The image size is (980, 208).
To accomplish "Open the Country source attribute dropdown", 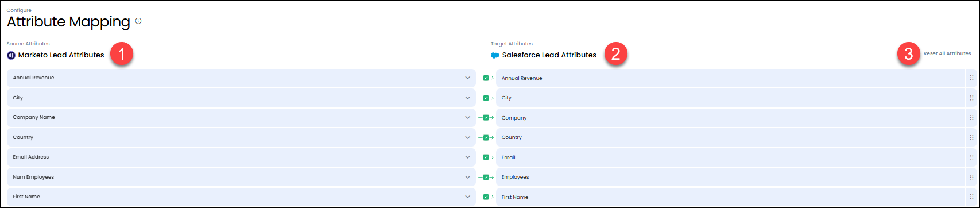I will (x=241, y=137).
